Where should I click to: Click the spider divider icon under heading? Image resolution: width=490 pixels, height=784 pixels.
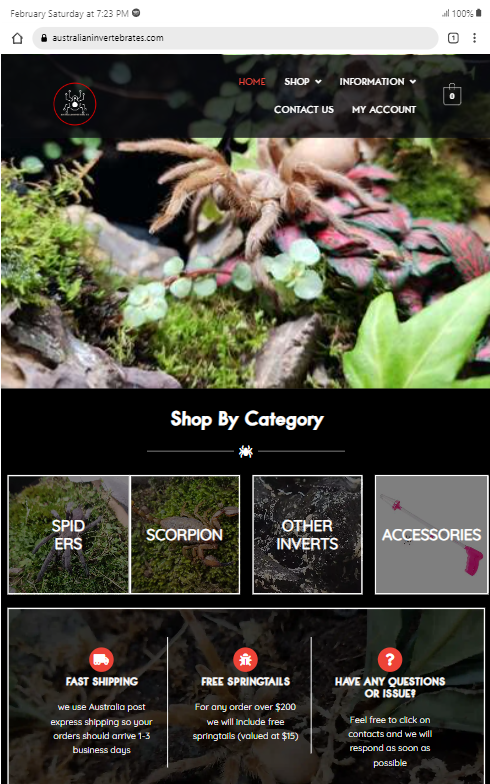pyautogui.click(x=246, y=452)
